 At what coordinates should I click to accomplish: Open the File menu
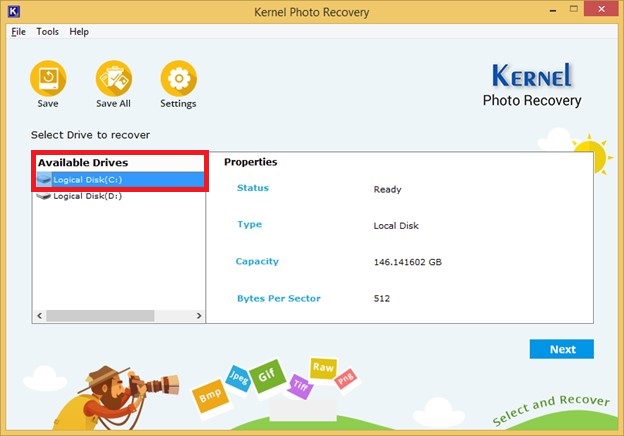[x=18, y=32]
